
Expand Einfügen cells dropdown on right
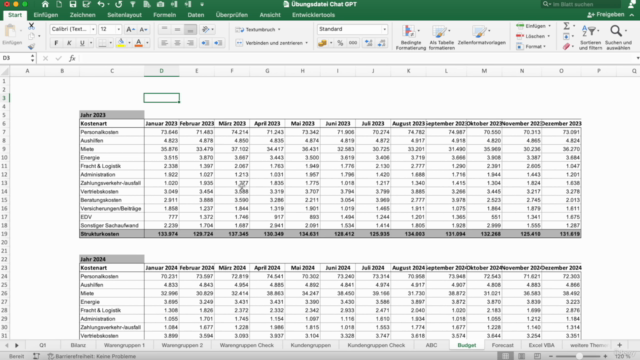pyautogui.click(x=549, y=26)
